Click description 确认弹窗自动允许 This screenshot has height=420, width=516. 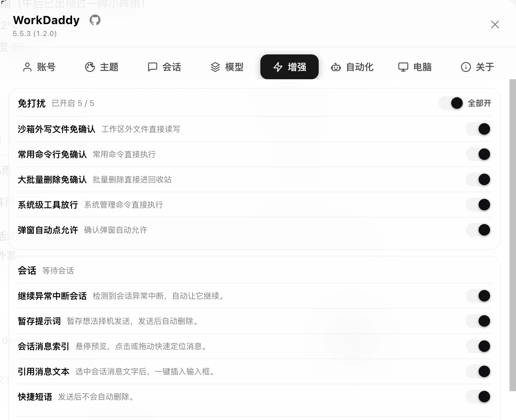click(116, 230)
